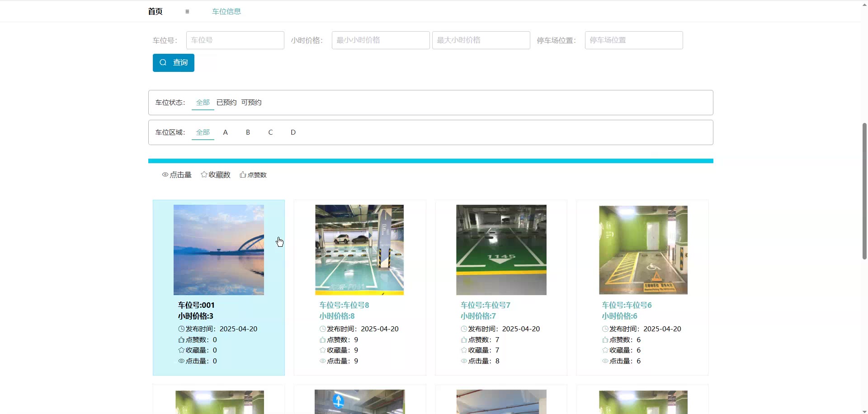
Task: Select 全部 in the 车位区域 filter
Action: pos(203,132)
